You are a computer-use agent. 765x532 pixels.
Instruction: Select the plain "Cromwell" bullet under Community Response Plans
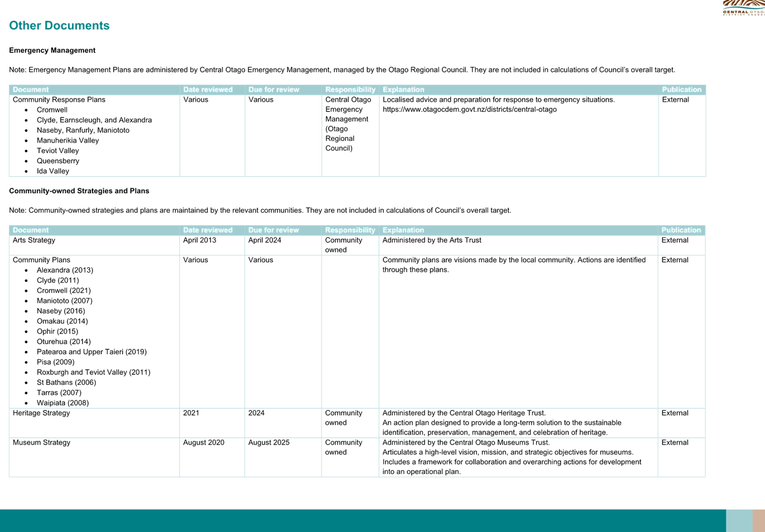[52, 110]
